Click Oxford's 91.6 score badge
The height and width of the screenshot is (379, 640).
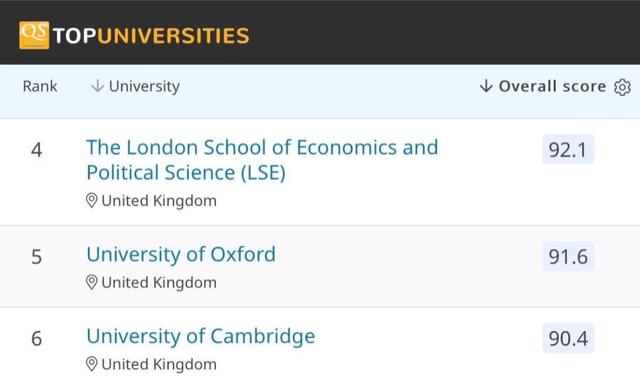pyautogui.click(x=568, y=257)
